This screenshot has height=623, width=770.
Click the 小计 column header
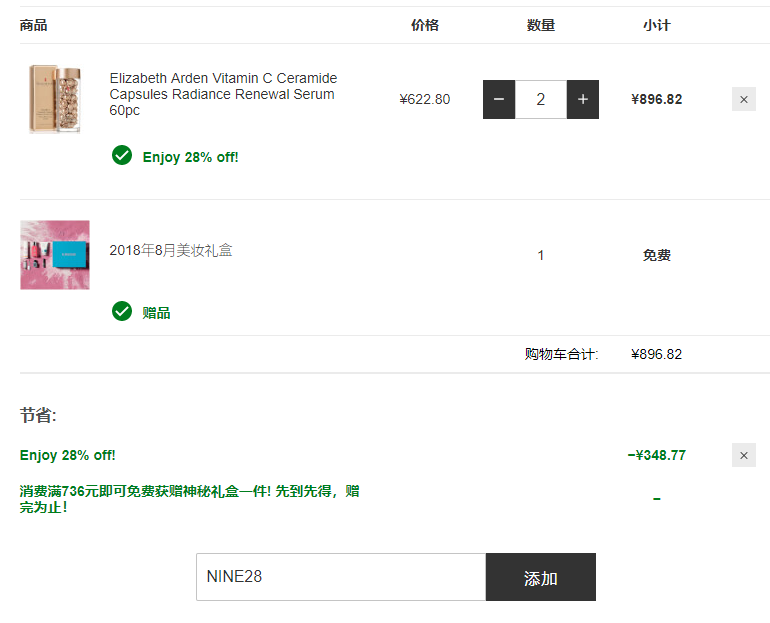click(657, 25)
